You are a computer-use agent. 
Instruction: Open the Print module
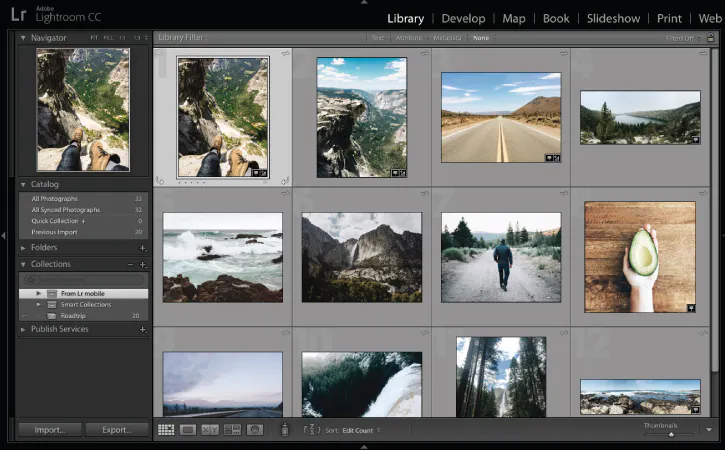[669, 18]
